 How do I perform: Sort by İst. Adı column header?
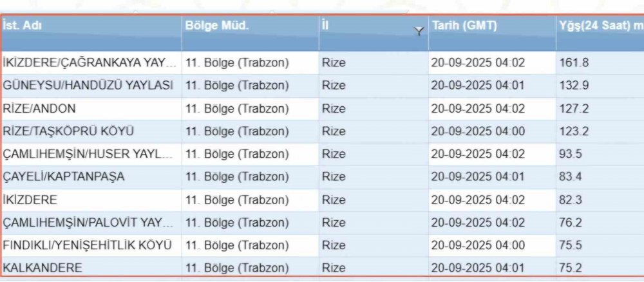point(22,26)
